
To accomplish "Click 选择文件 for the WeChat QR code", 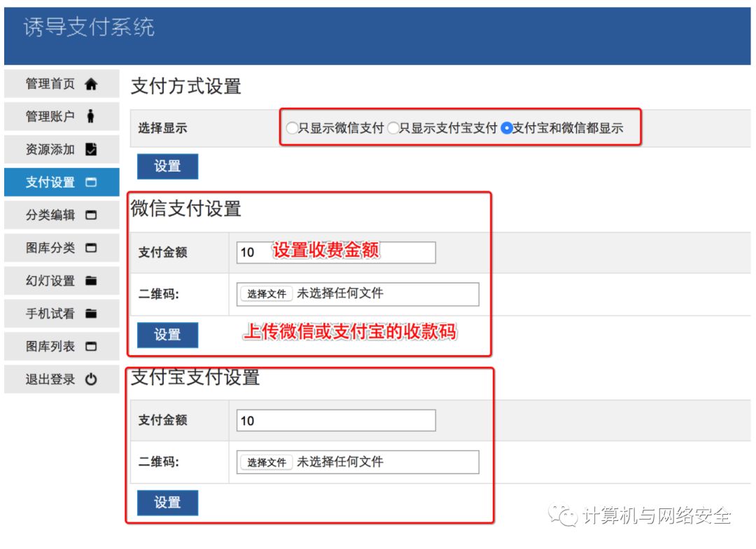I will coord(266,294).
